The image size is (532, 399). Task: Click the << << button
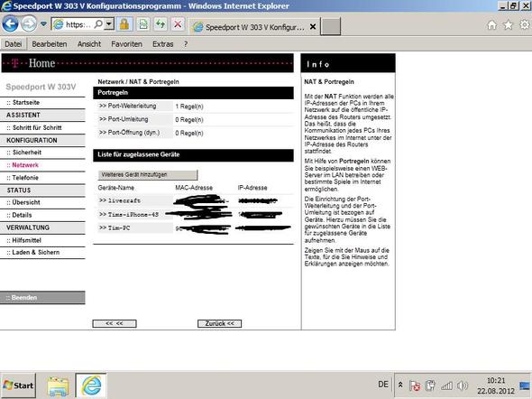point(115,323)
